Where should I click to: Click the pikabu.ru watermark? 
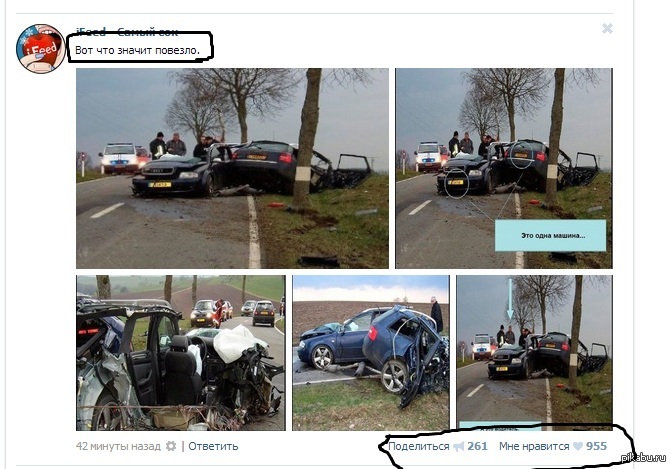pos(644,457)
